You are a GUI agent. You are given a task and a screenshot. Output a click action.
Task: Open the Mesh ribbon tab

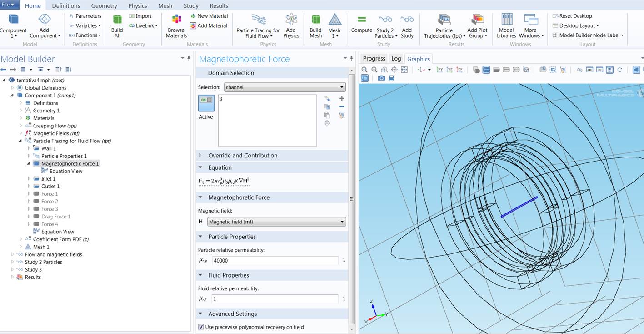165,6
